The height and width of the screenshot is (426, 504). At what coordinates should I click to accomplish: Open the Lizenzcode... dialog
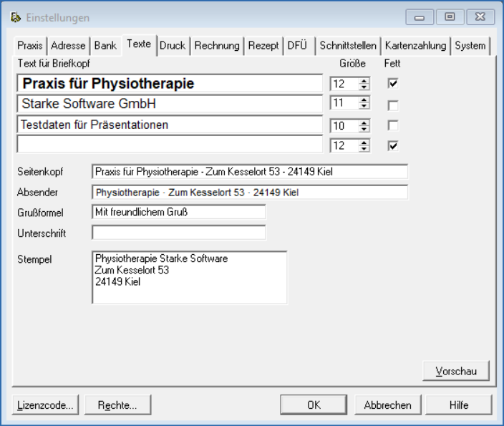point(45,405)
